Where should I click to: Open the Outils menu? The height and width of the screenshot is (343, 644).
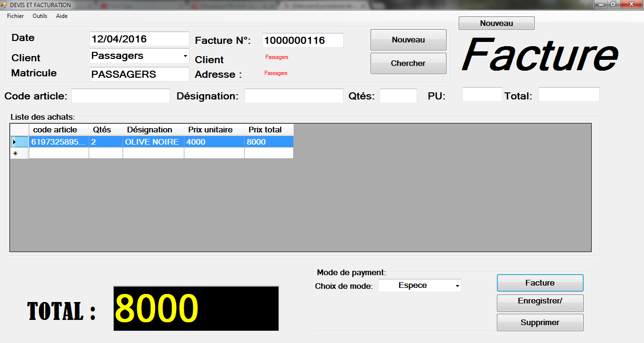[40, 16]
